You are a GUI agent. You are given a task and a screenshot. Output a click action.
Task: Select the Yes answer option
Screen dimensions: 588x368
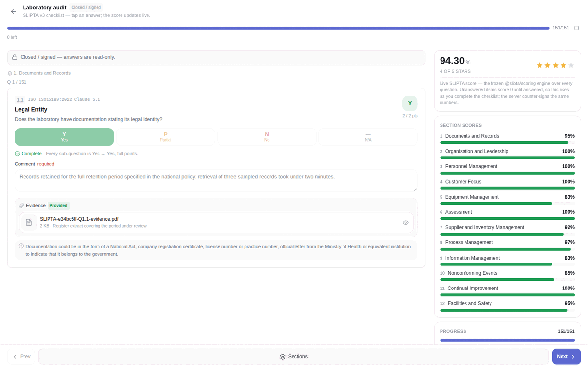pyautogui.click(x=64, y=137)
